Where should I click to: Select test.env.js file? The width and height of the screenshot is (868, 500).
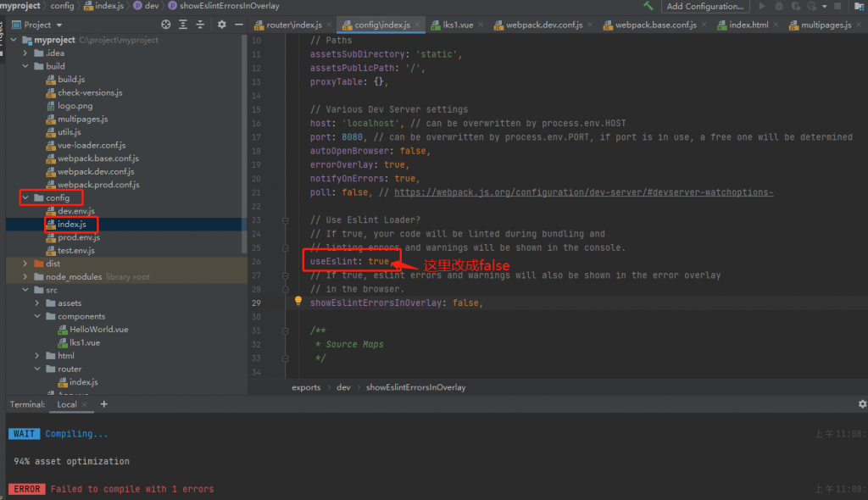75,250
